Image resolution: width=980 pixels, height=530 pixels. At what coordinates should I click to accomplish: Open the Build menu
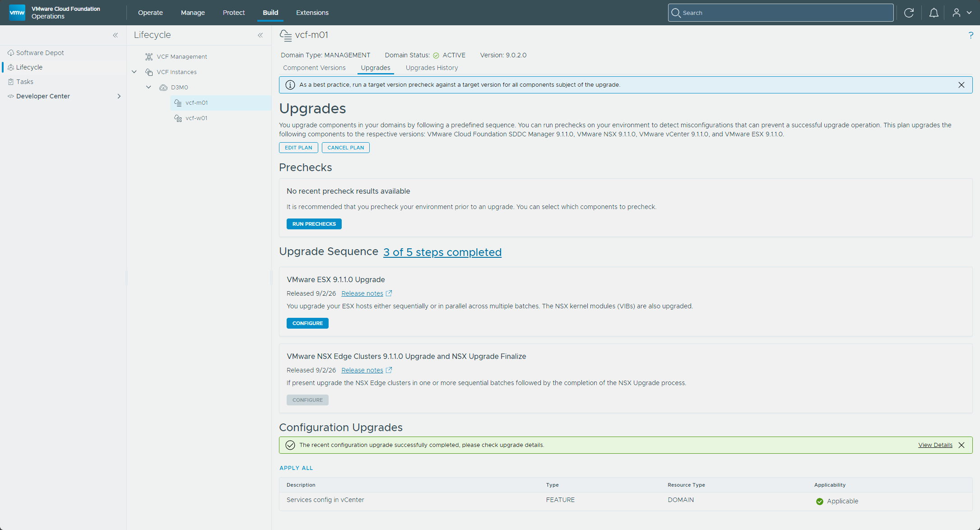(270, 13)
